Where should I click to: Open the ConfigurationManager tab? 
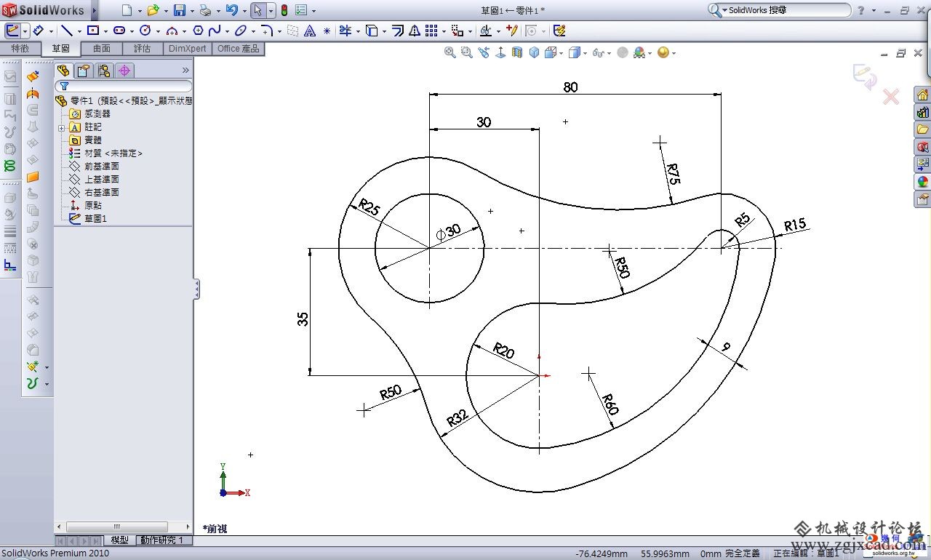[104, 71]
